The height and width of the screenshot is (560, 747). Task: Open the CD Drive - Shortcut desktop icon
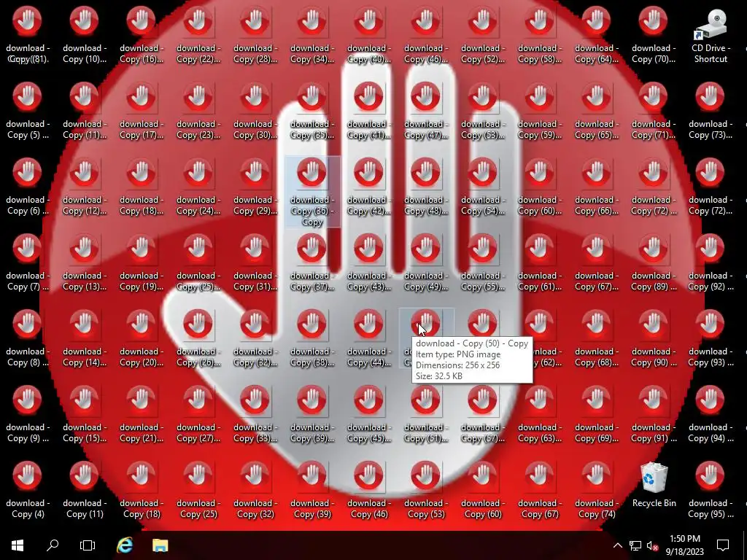[710, 36]
